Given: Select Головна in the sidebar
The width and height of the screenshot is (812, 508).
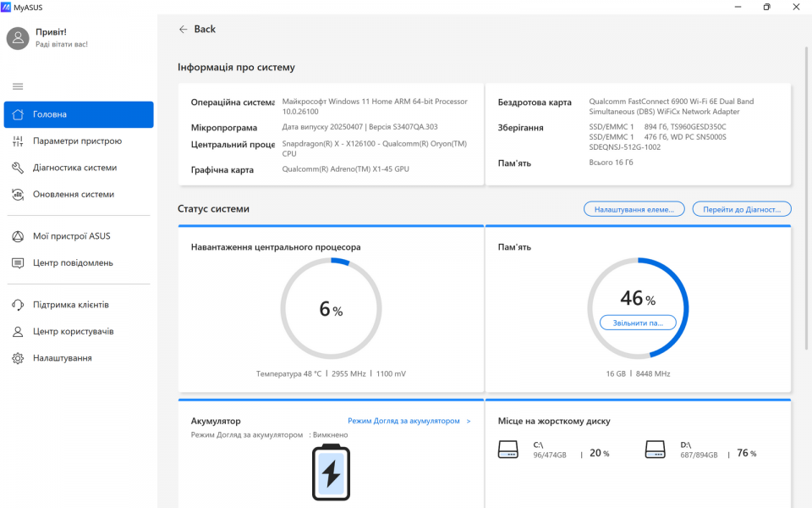Looking at the screenshot, I should pyautogui.click(x=79, y=114).
